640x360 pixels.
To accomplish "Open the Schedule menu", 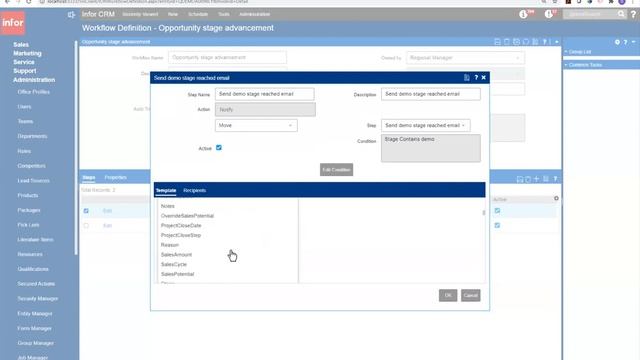I will click(198, 14).
